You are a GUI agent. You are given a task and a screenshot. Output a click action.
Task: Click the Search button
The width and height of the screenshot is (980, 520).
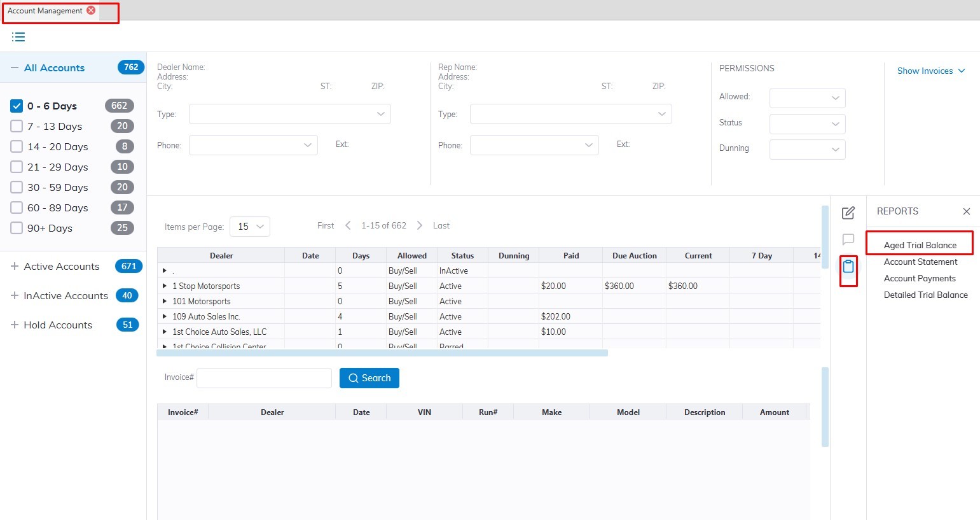click(369, 378)
